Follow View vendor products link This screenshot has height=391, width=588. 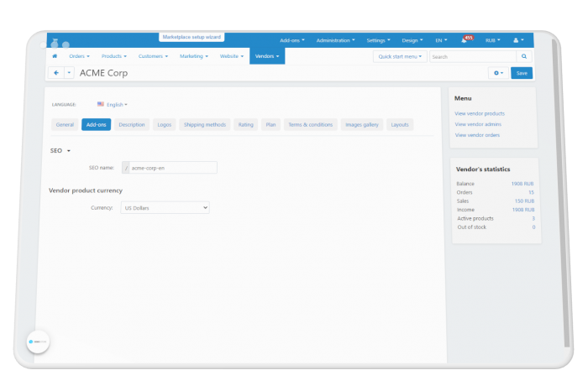coord(480,113)
